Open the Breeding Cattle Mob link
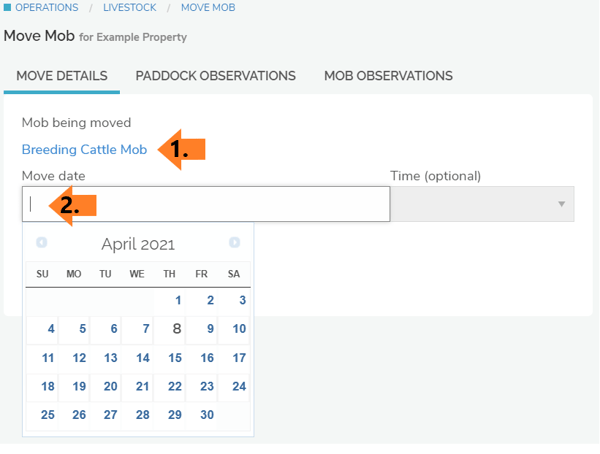This screenshot has width=600, height=454. point(84,150)
